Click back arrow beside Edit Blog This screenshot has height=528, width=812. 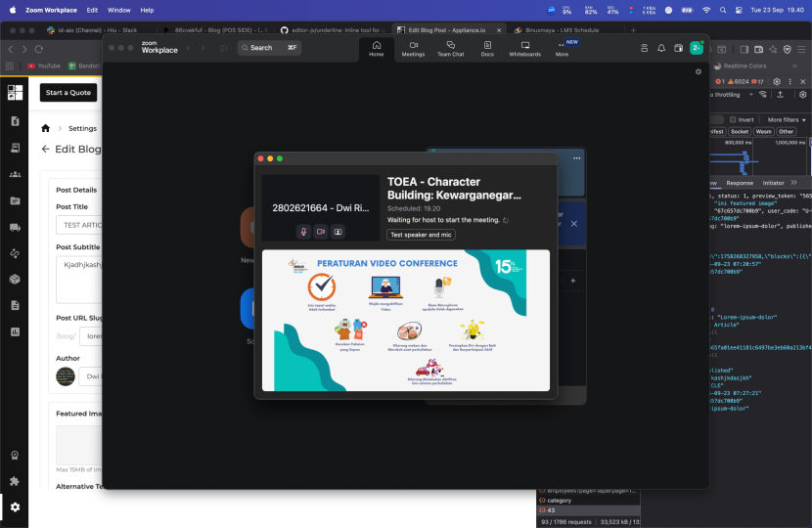(46, 149)
